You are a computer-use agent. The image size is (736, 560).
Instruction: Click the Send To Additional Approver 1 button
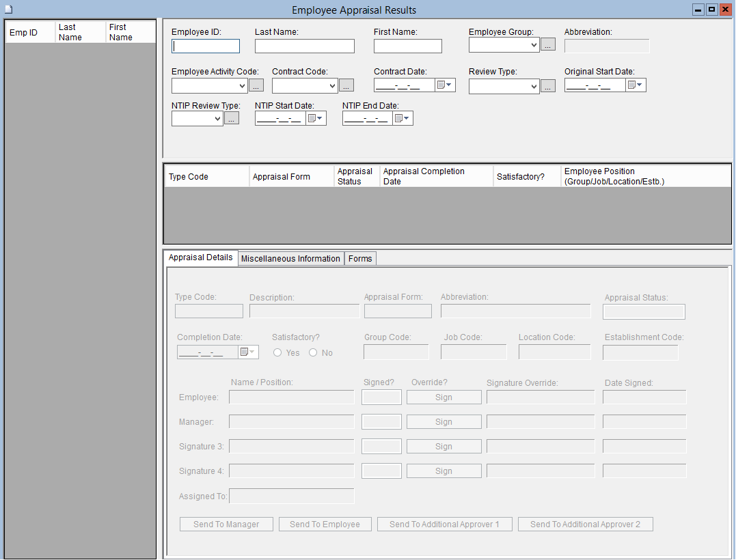point(444,524)
